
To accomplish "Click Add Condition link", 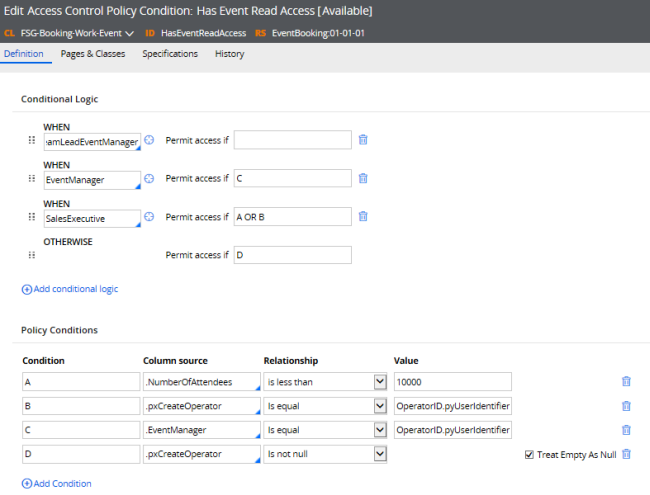I will (56, 483).
